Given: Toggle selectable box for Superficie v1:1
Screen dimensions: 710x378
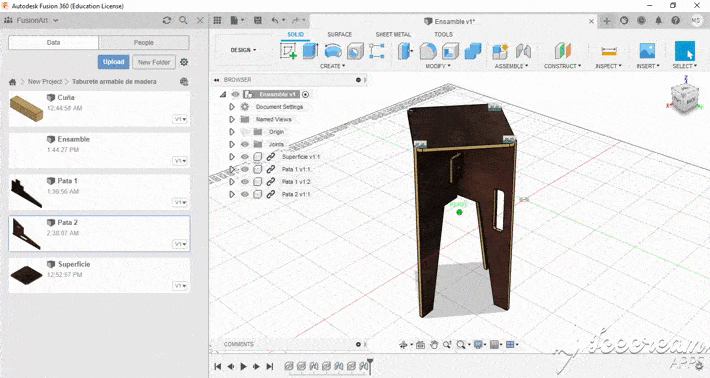Looking at the screenshot, I should pyautogui.click(x=257, y=157).
